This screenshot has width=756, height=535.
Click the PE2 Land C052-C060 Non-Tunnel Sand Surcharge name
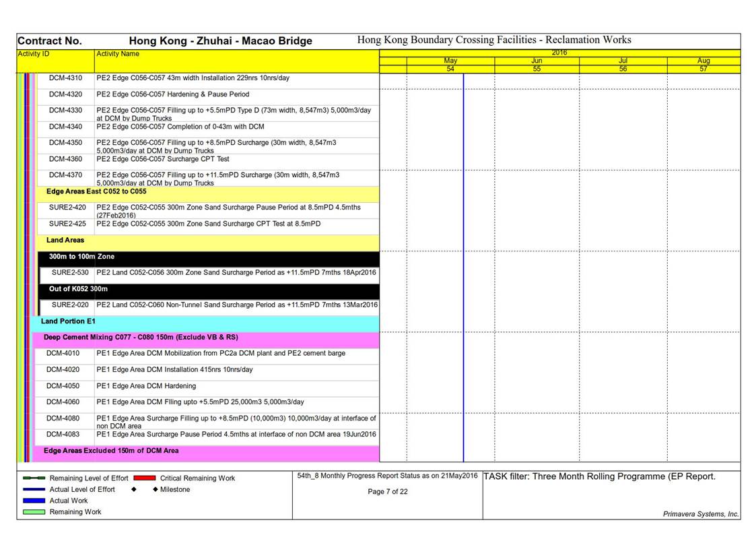[x=237, y=305]
